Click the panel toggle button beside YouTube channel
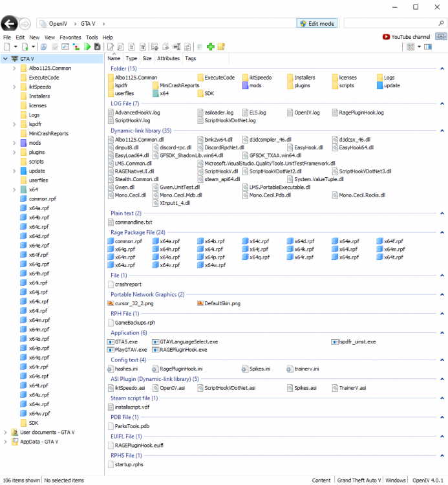 tap(441, 36)
